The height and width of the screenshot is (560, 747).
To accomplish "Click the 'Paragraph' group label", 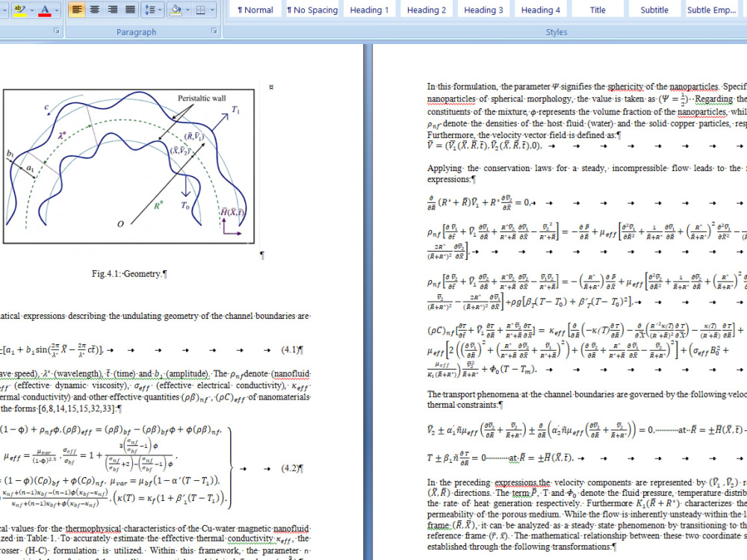I will [136, 32].
